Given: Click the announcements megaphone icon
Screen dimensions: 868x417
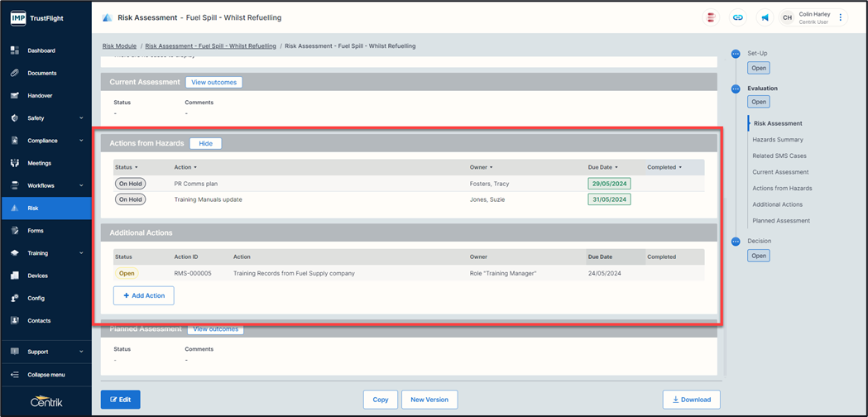Looking at the screenshot, I should pos(765,17).
